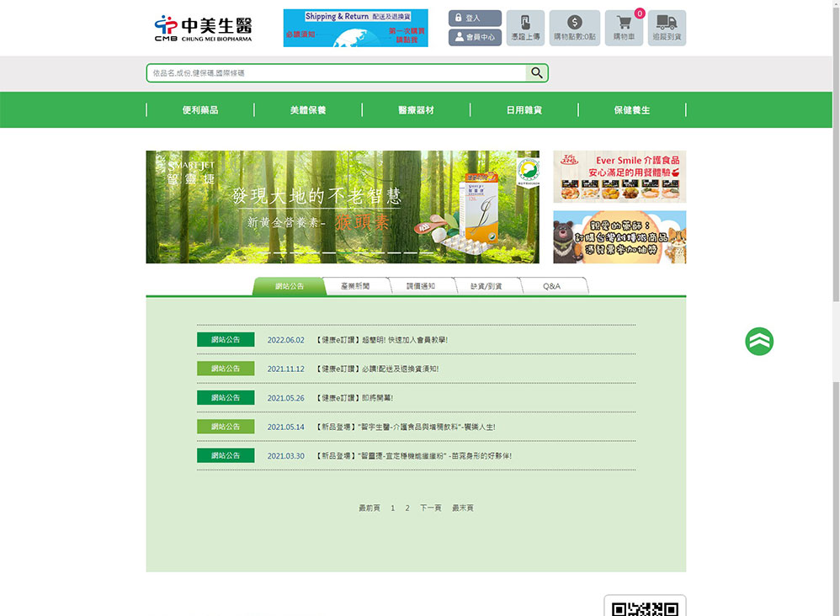Switch to the 缺貨/到貨 tab
The width and height of the screenshot is (840, 616).
click(x=486, y=286)
